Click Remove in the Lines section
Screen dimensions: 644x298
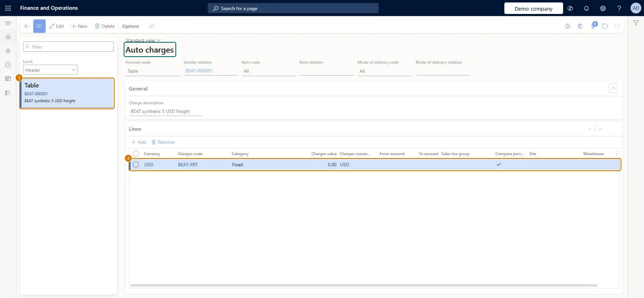(163, 142)
